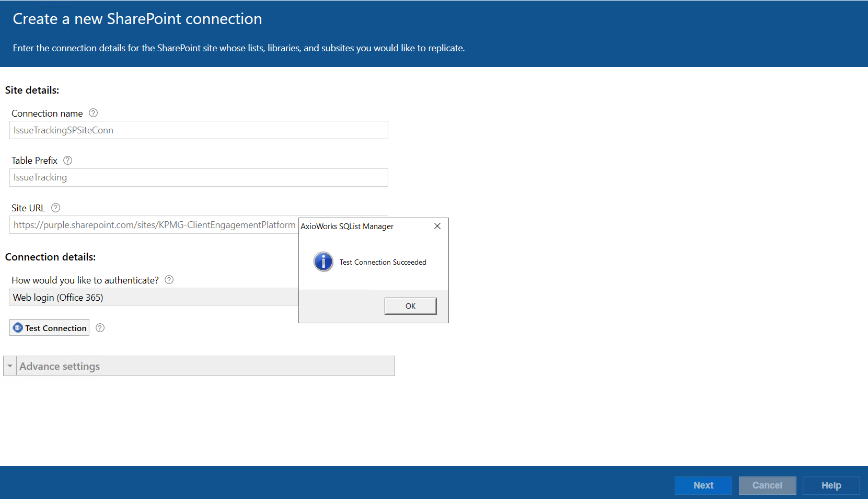Click the blue information icon in the dialog
The image size is (868, 499).
pyautogui.click(x=323, y=262)
